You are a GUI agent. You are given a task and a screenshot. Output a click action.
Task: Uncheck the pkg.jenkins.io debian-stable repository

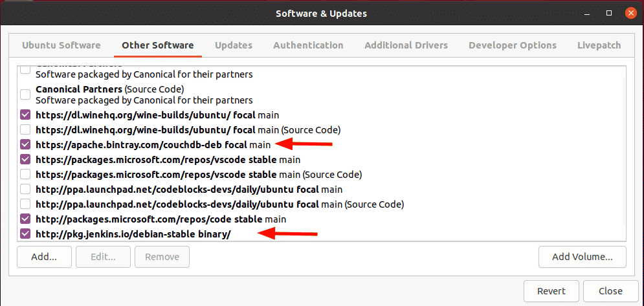(x=25, y=234)
